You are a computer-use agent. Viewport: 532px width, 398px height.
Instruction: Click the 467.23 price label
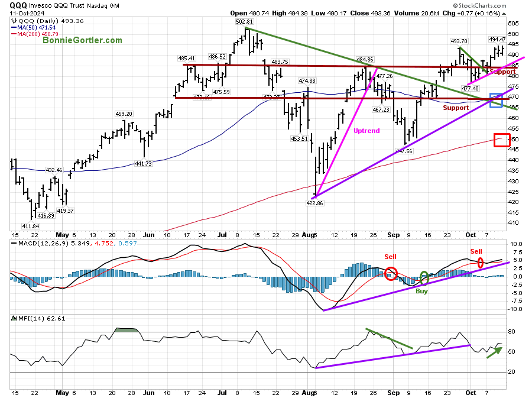point(381,110)
